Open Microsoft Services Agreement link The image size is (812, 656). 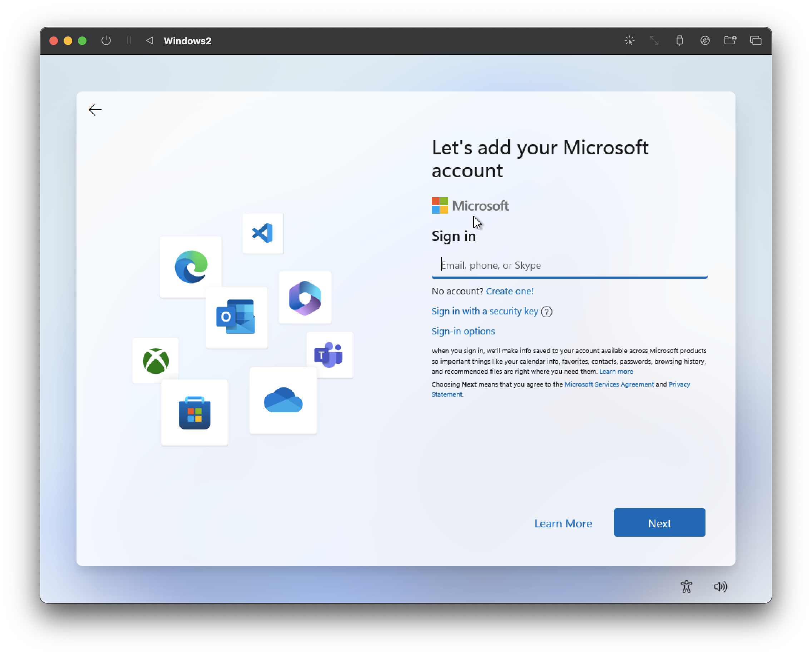(609, 384)
